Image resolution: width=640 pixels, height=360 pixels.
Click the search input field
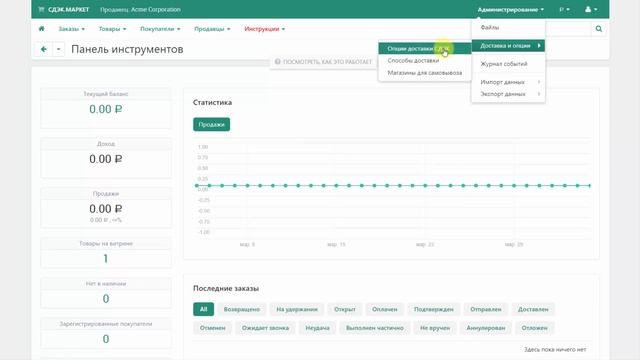click(x=568, y=29)
